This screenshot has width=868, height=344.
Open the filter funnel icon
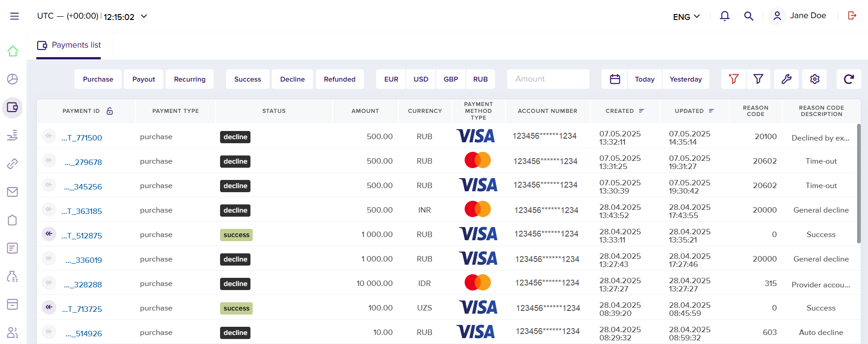coord(758,79)
